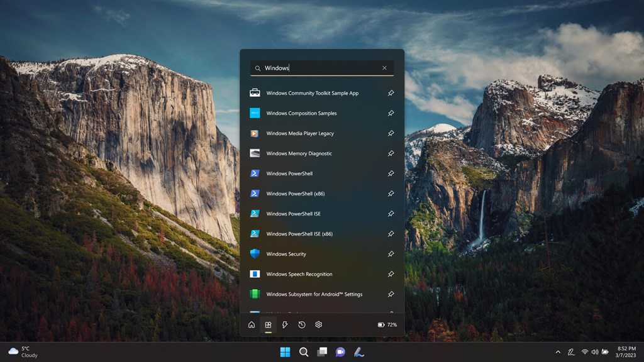Click the Windows Security shield icon
The image size is (644, 362).
pos(255,254)
